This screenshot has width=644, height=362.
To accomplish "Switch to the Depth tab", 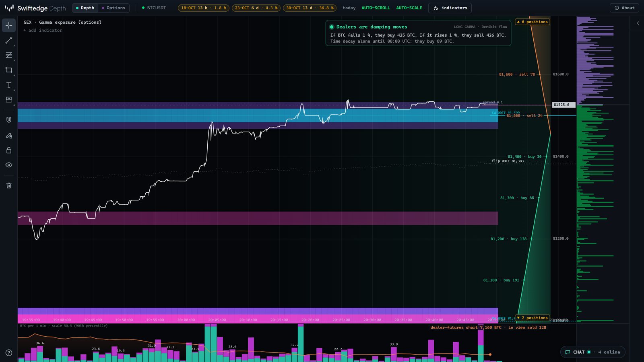I will point(85,8).
